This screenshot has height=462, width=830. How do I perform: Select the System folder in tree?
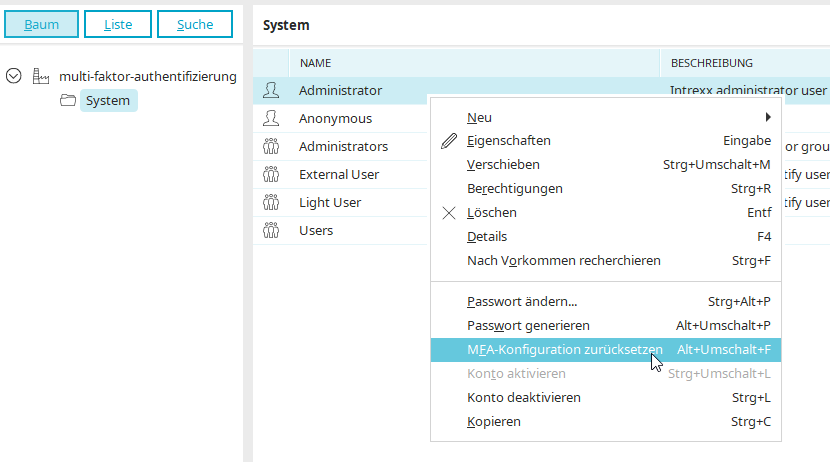pos(109,101)
